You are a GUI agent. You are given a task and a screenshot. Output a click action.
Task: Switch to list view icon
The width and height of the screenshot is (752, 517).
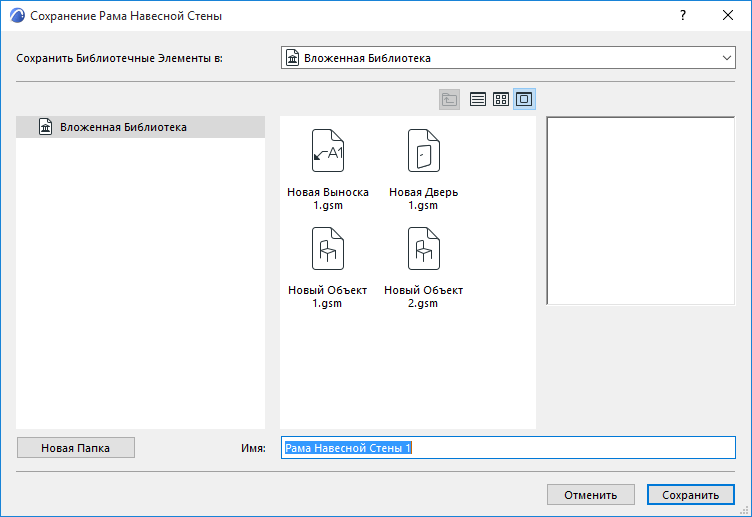(478, 99)
